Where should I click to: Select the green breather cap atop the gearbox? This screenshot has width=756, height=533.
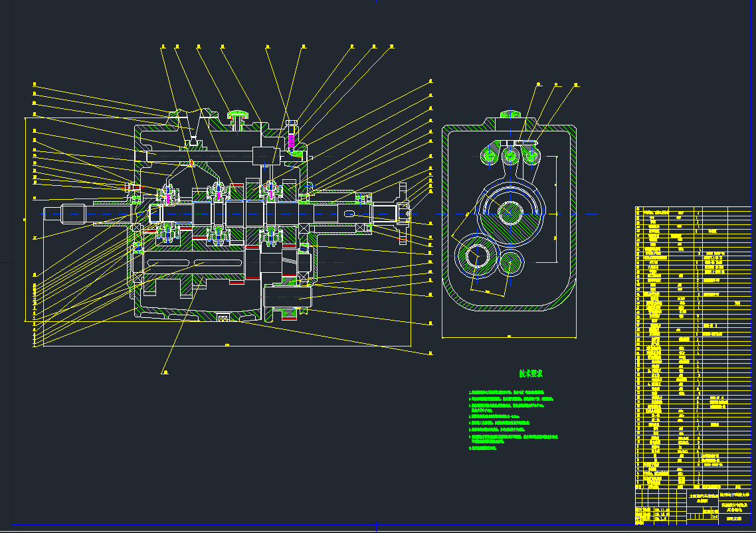click(237, 117)
